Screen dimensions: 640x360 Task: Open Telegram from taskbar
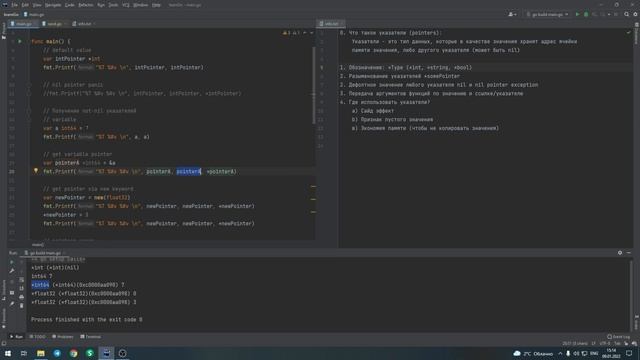(x=57, y=353)
